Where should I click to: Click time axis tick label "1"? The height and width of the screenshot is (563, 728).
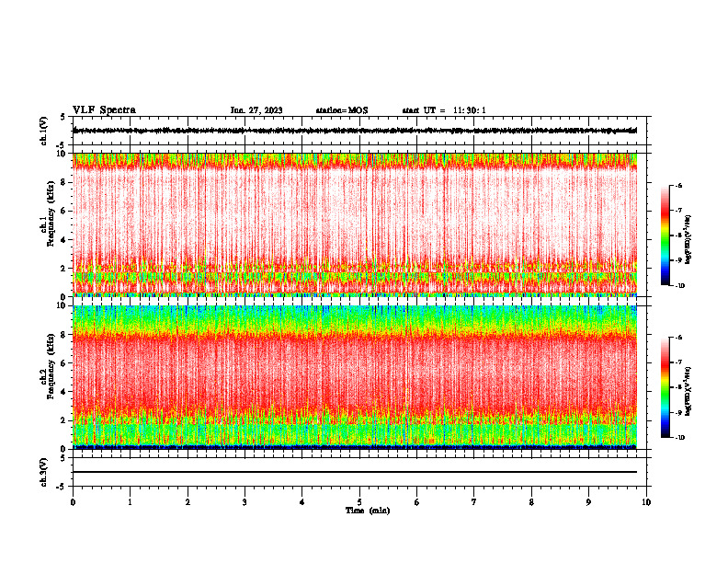click(130, 502)
